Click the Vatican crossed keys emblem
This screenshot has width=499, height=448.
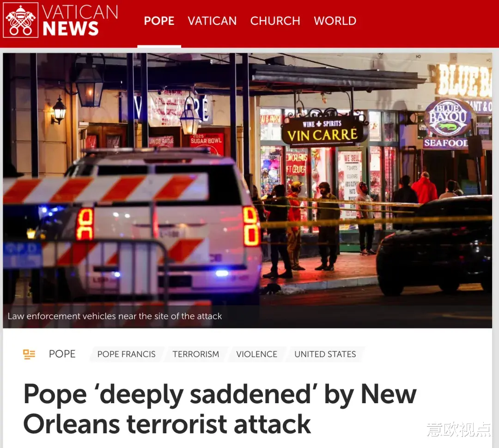21,20
